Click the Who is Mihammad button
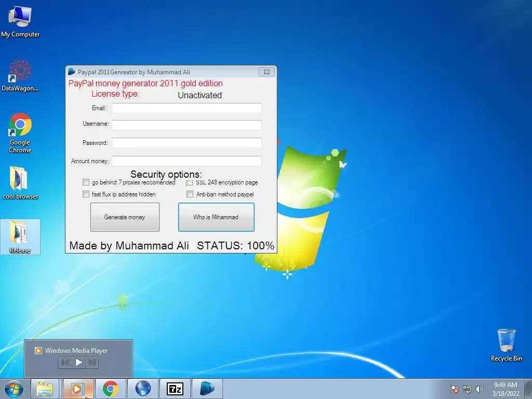Image resolution: width=532 pixels, height=399 pixels. pyautogui.click(x=216, y=217)
